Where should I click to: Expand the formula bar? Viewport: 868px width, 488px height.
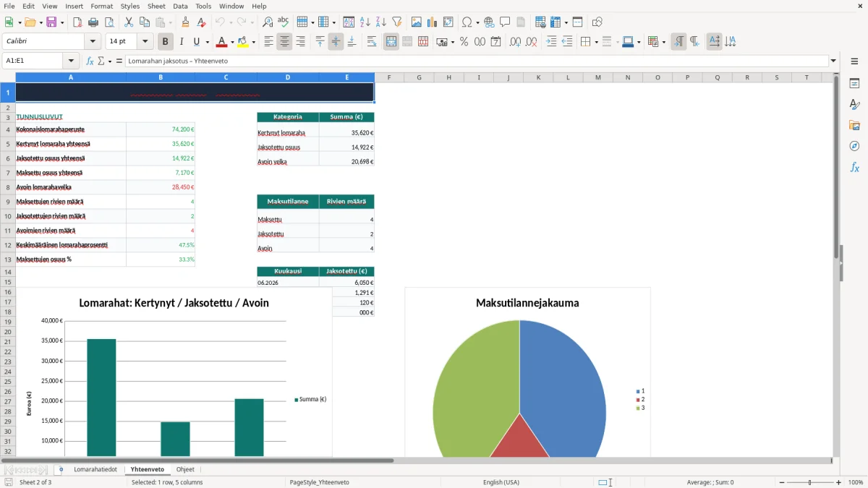pyautogui.click(x=834, y=61)
